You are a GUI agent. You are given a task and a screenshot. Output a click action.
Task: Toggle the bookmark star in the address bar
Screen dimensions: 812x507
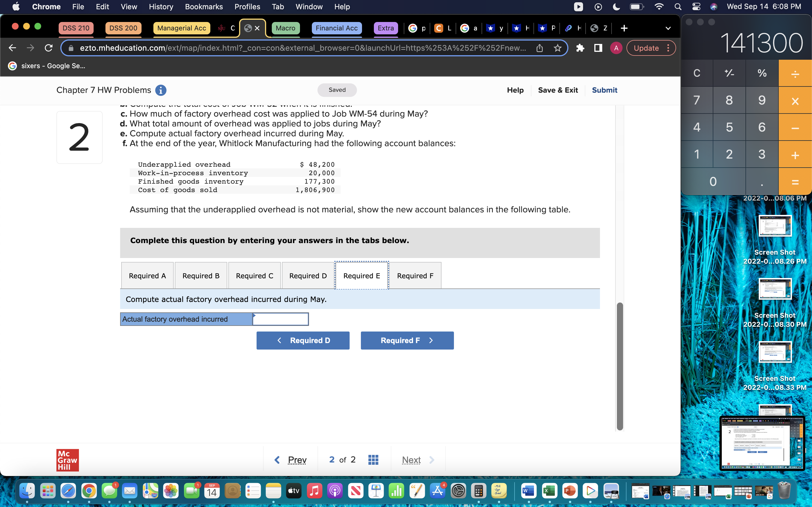pyautogui.click(x=557, y=48)
